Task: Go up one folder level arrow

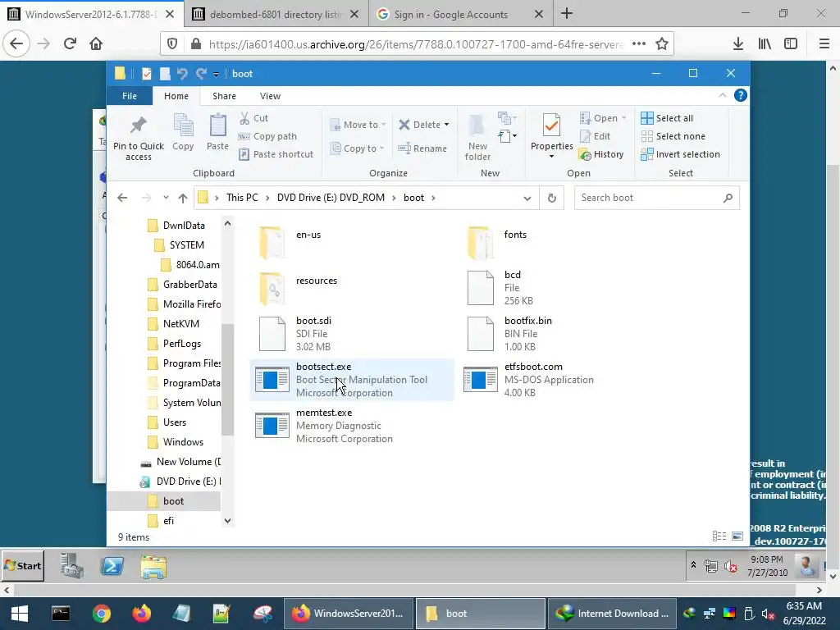Action: tap(183, 198)
